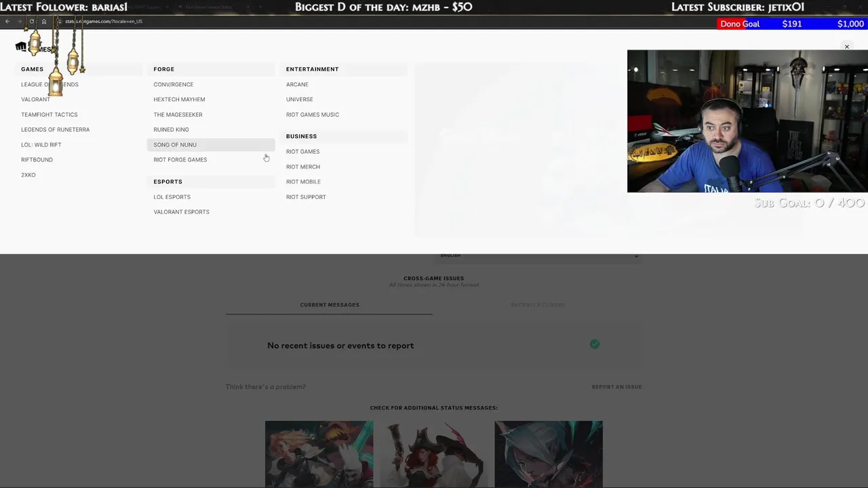Screen dimensions: 868x488
Task: Click the Cross-Game Issues heading
Action: pos(433,279)
